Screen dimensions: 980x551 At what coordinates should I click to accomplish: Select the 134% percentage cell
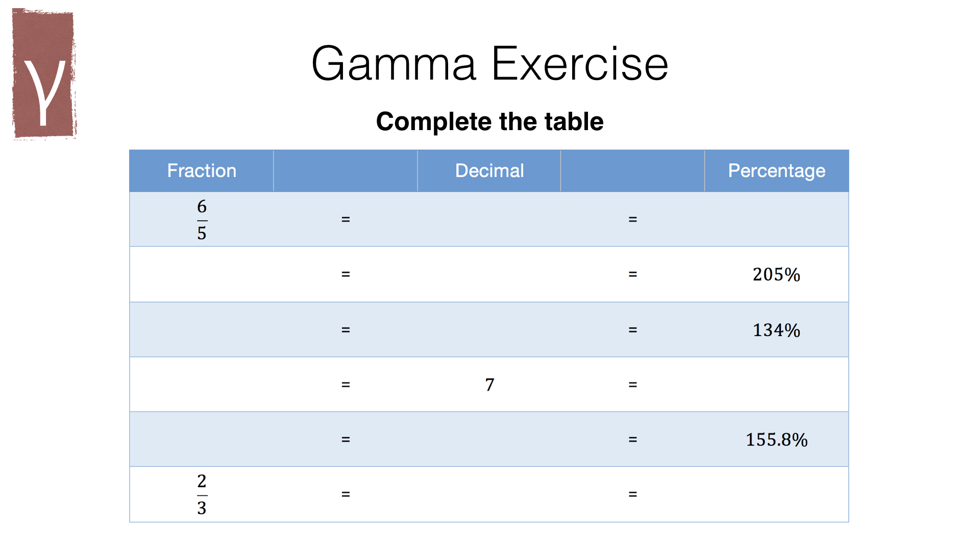[x=776, y=330]
